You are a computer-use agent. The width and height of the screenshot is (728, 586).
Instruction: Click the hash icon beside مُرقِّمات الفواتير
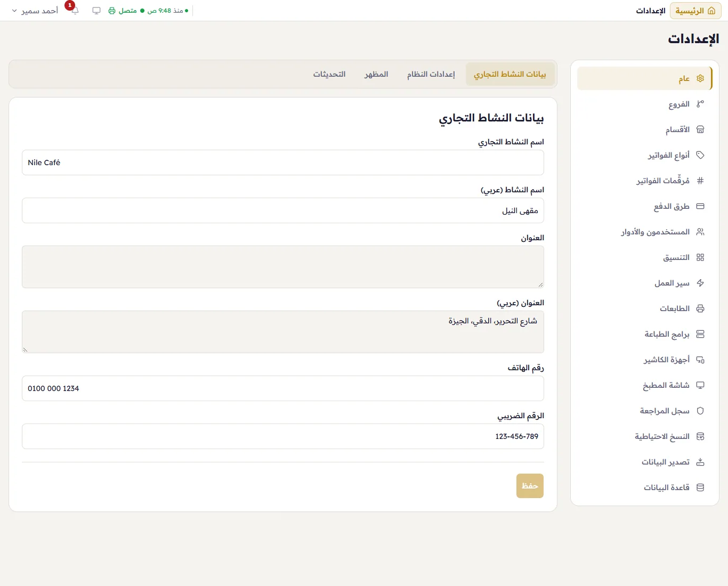[700, 181]
